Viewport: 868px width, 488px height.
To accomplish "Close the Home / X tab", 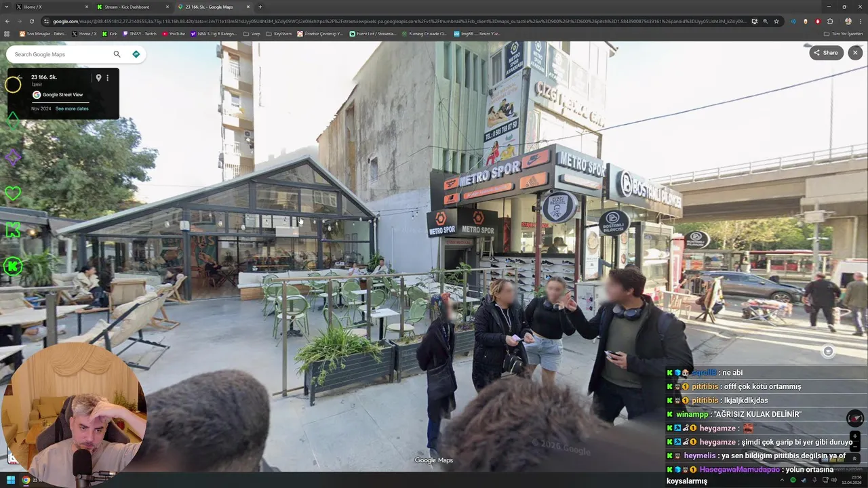I will [x=87, y=7].
